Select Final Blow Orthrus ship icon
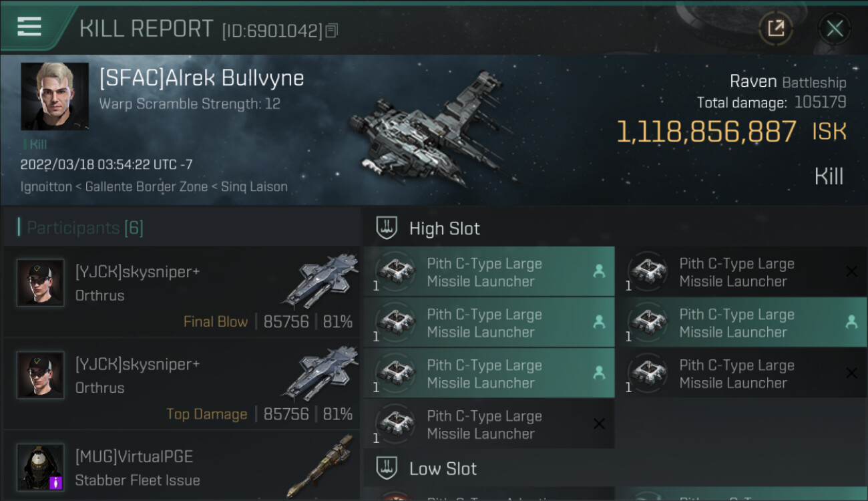This screenshot has width=868, height=501. point(320,281)
